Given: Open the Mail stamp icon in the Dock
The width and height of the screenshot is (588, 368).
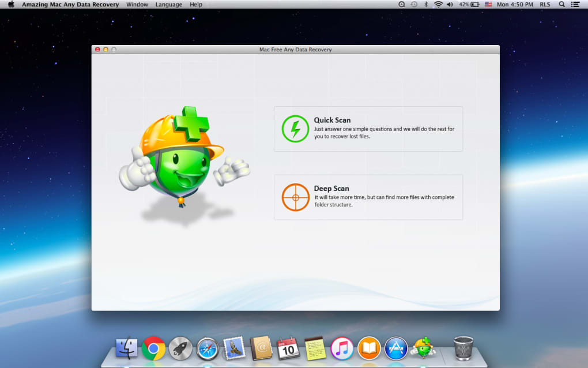Looking at the screenshot, I should point(235,348).
